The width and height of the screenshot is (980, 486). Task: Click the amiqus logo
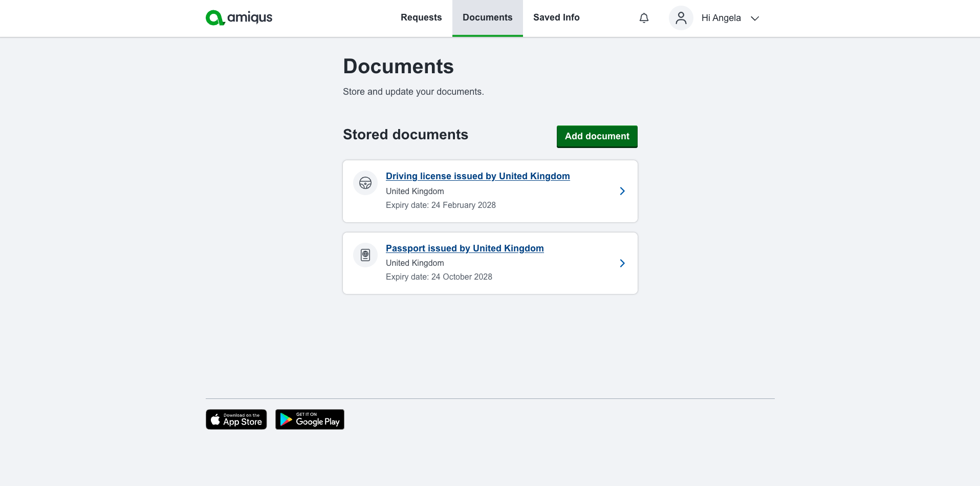(x=239, y=18)
